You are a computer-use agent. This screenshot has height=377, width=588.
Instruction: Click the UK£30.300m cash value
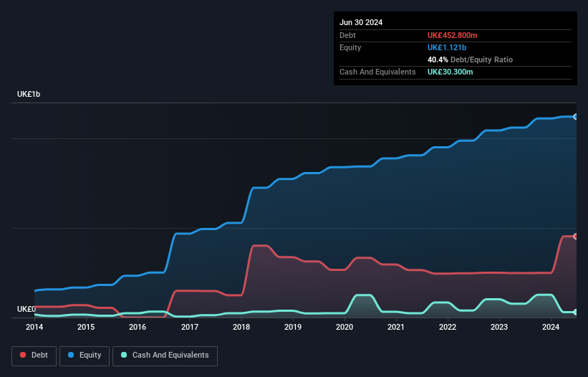(450, 72)
